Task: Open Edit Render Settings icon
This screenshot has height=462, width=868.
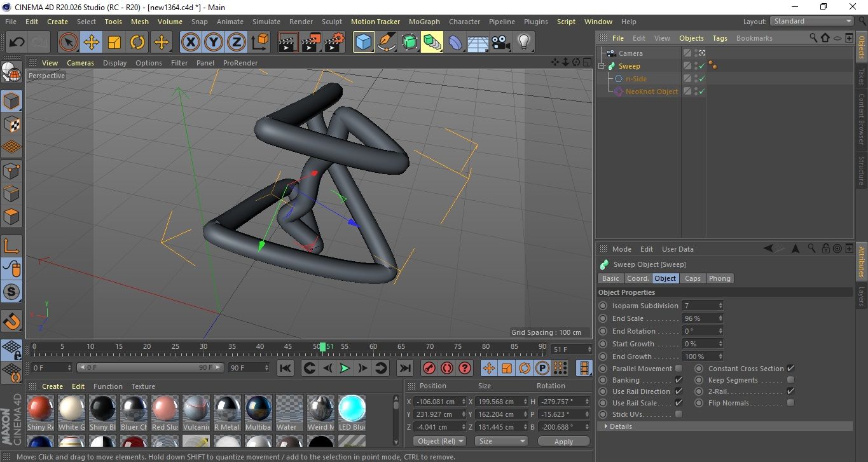Action: (x=334, y=43)
